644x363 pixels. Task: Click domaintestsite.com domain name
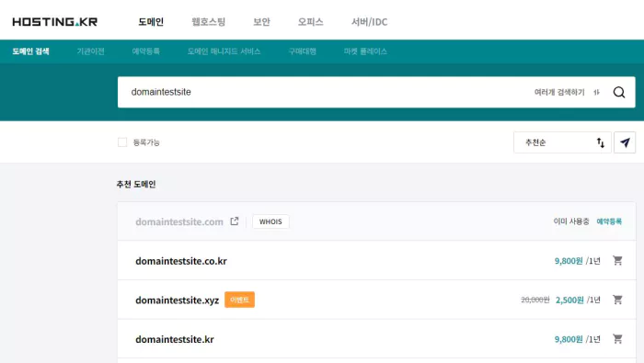179,221
